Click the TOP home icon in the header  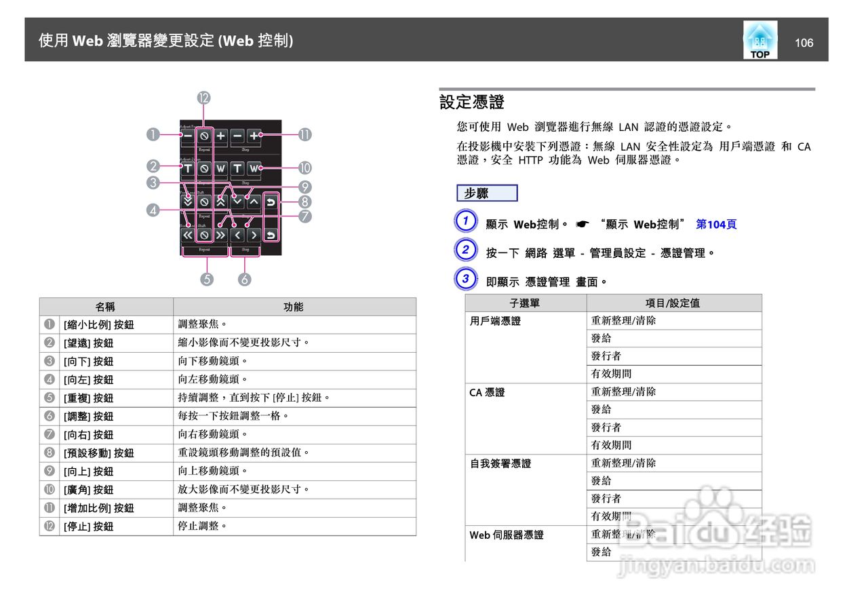759,40
